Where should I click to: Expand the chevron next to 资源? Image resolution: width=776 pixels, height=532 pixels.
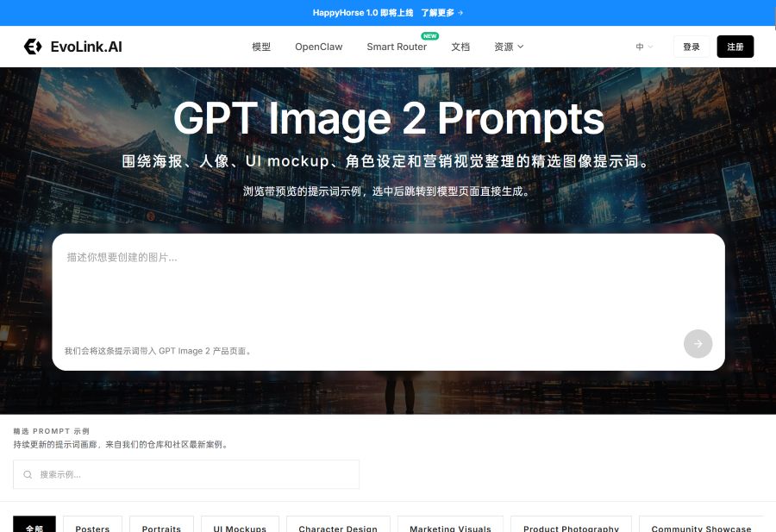[x=520, y=47]
